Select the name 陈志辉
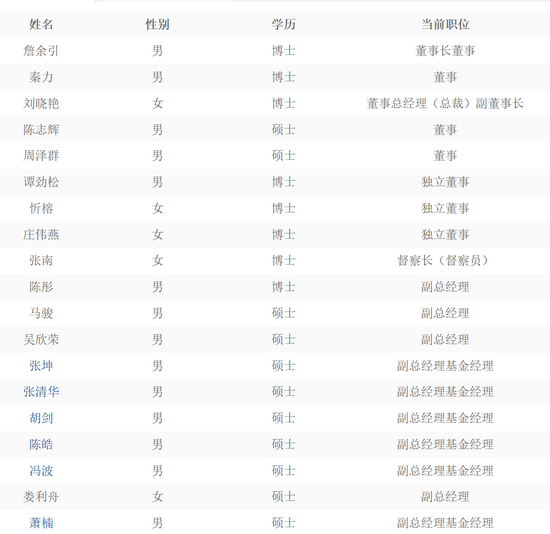Viewport: 550px width, 534px height. pos(41,129)
